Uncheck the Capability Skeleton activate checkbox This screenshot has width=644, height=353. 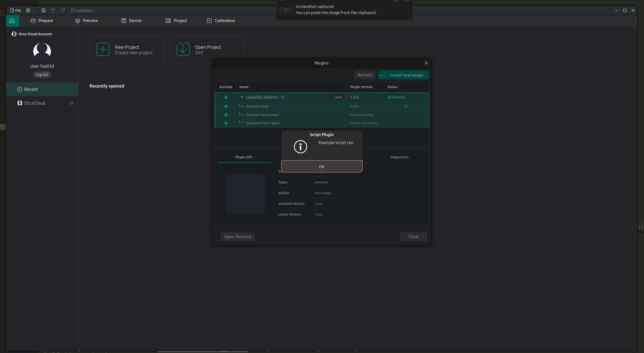tap(226, 97)
